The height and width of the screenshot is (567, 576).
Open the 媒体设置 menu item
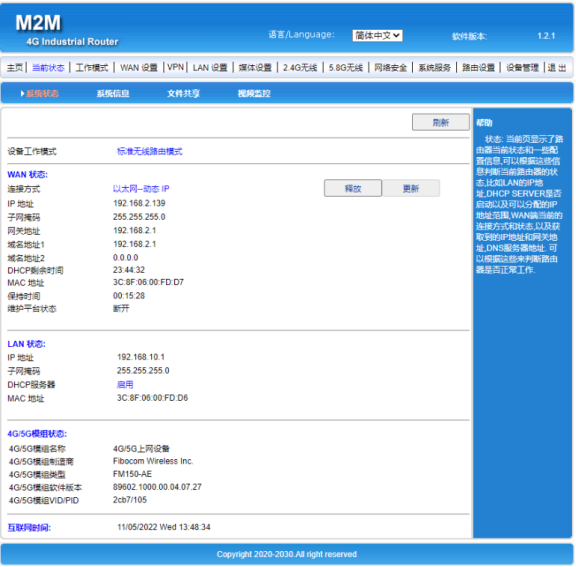[255, 68]
